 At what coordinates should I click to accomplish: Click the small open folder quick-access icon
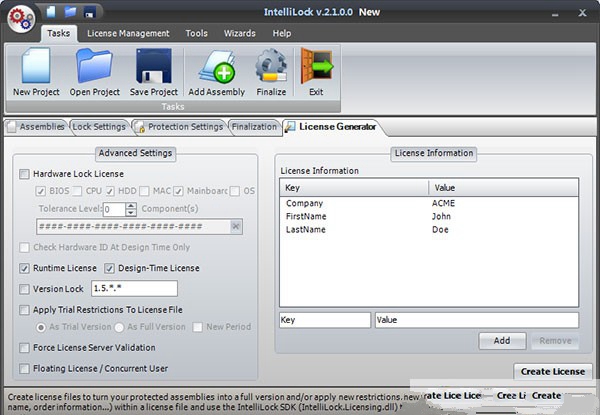[70, 12]
